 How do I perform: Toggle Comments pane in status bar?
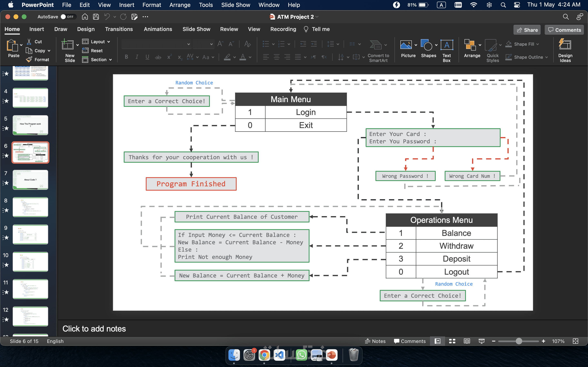pos(410,341)
